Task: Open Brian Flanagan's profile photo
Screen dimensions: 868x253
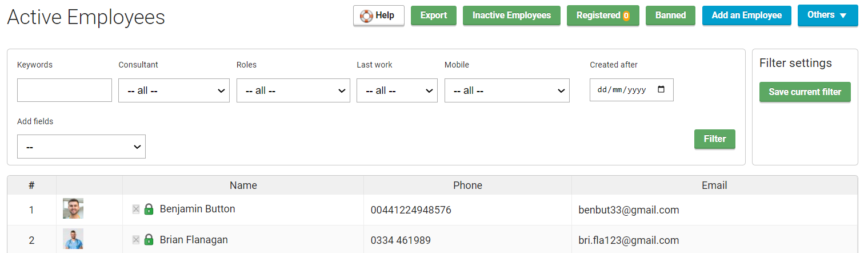Action: tap(73, 239)
